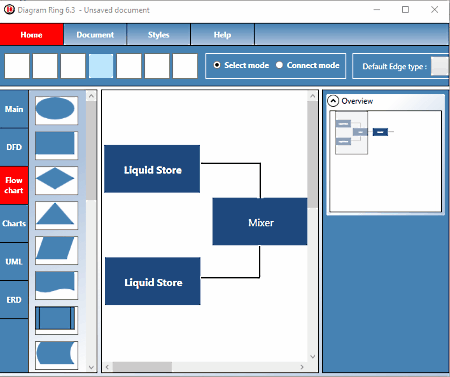Screen dimensions: 450x377
Task: Select the stored data curved shape
Action: [x=56, y=355]
